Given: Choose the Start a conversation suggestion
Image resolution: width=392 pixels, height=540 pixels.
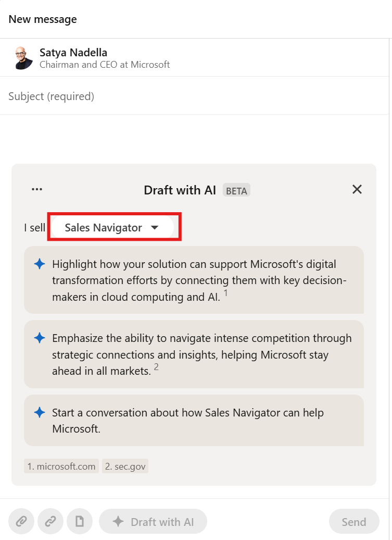Looking at the screenshot, I should [194, 421].
